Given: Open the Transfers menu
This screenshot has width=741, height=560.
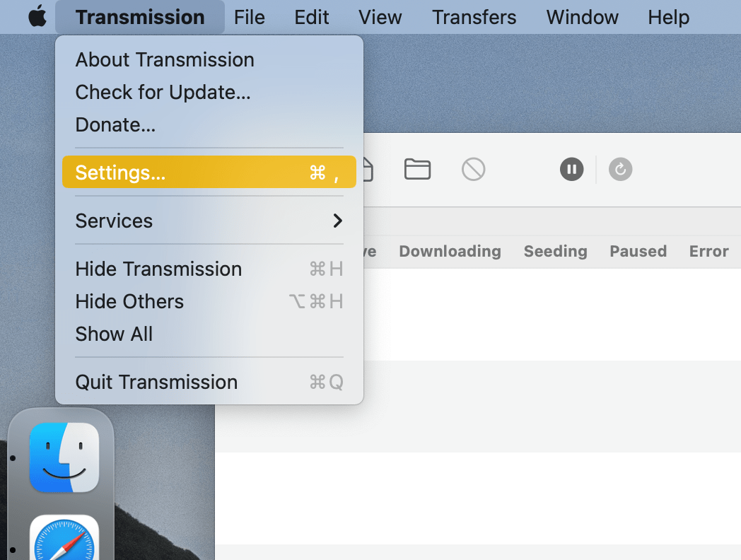Looking at the screenshot, I should tap(474, 17).
